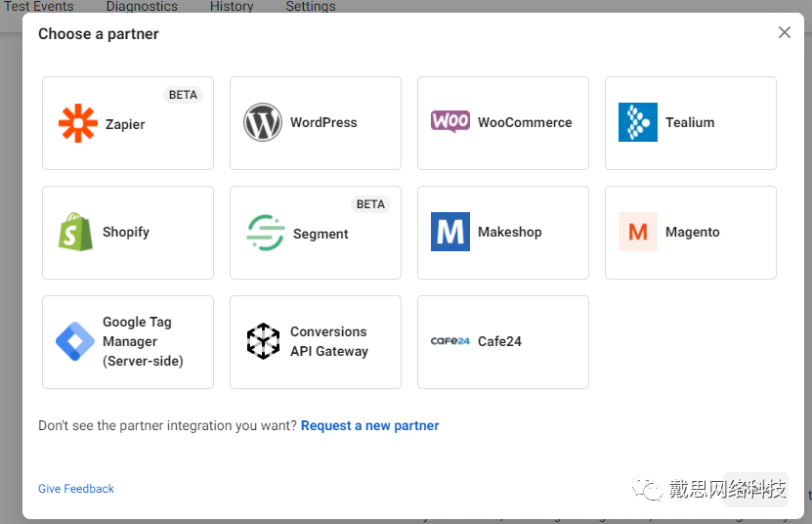Choose the Tealium partner label
The height and width of the screenshot is (524, 812).
click(690, 123)
